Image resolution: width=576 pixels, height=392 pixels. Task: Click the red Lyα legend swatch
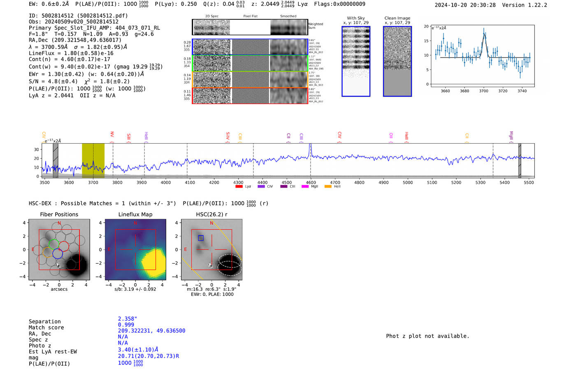pos(239,187)
